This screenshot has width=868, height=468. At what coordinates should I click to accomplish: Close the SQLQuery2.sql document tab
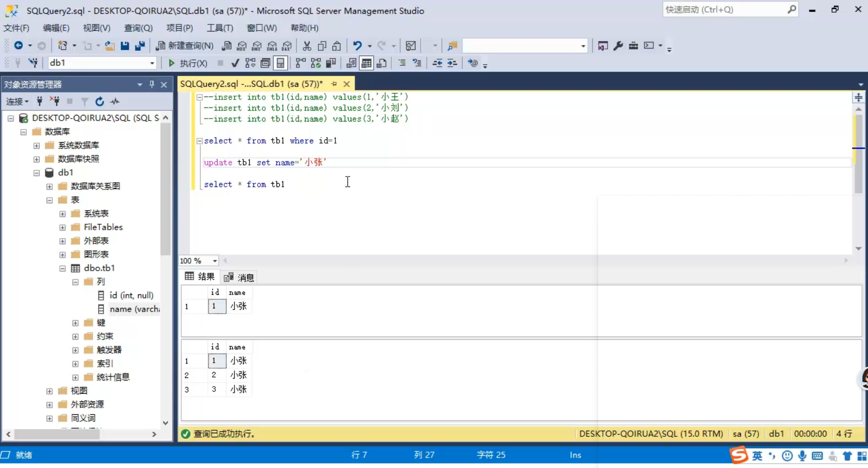click(x=347, y=84)
